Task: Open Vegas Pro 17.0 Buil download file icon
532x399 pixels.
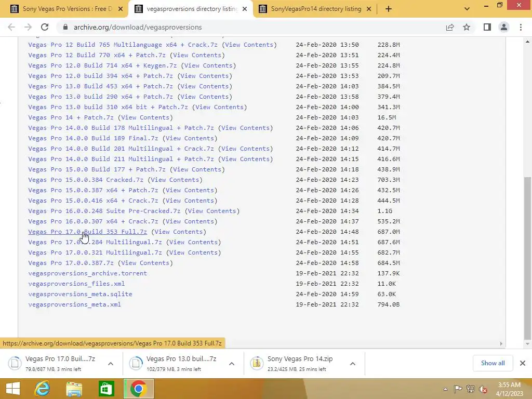Action: (15, 363)
